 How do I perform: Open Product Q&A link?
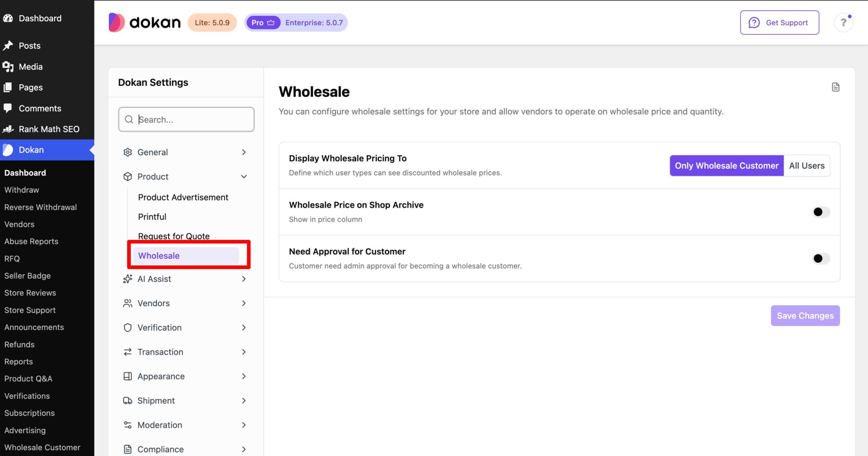[x=28, y=379]
